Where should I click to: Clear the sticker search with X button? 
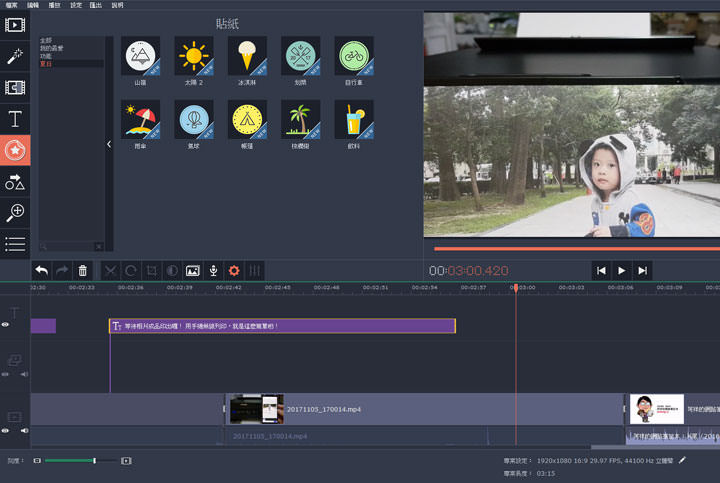tap(99, 247)
